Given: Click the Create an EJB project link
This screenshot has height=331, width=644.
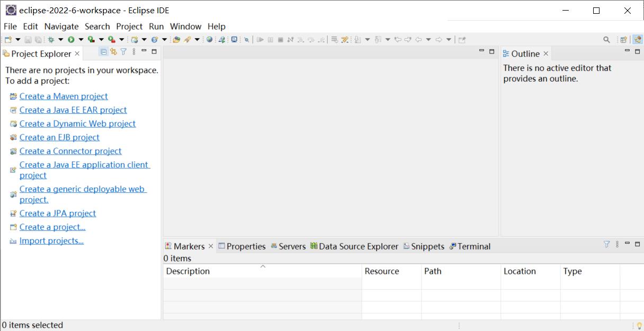Looking at the screenshot, I should click(x=59, y=137).
